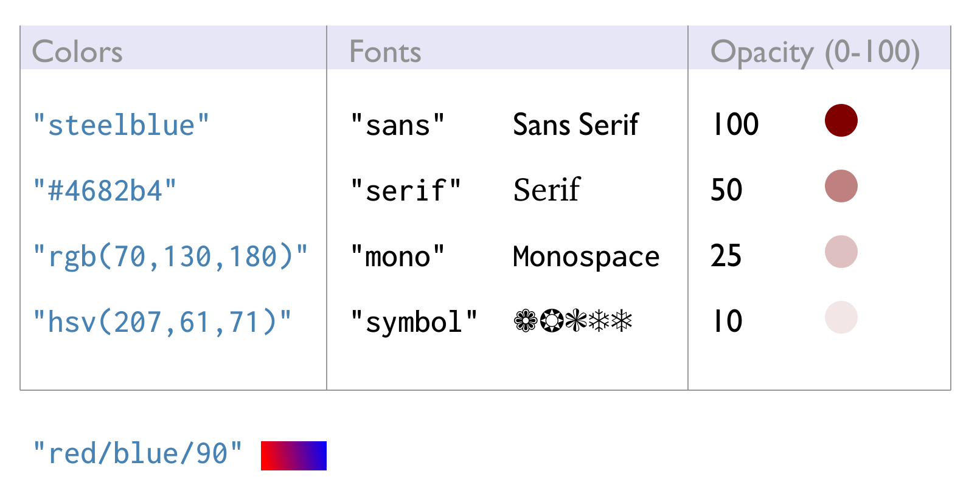Click the "symbol" font keyword

click(414, 322)
